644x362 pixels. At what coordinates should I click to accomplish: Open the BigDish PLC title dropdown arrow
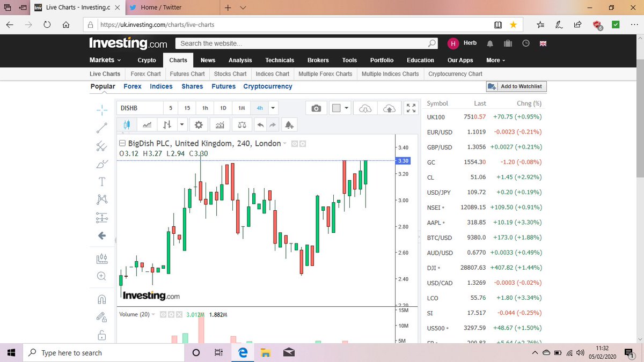coord(285,144)
